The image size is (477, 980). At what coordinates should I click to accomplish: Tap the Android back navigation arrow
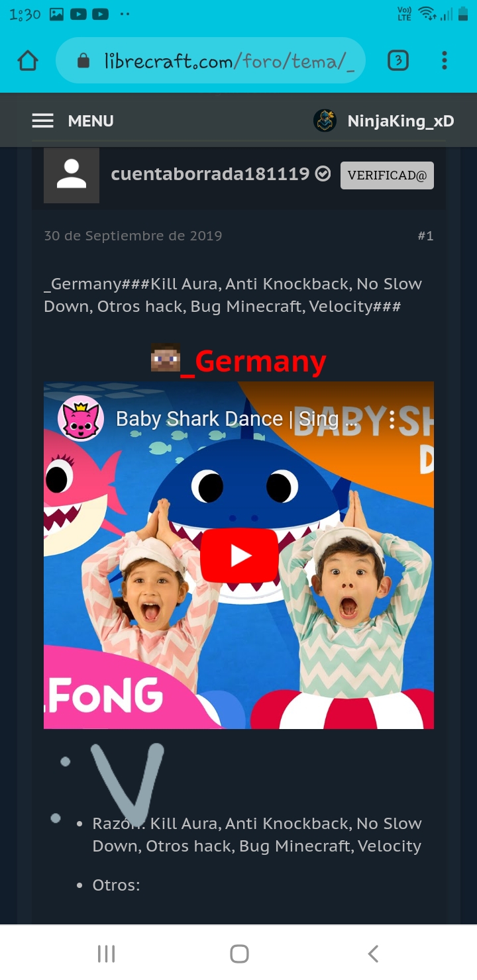[373, 954]
